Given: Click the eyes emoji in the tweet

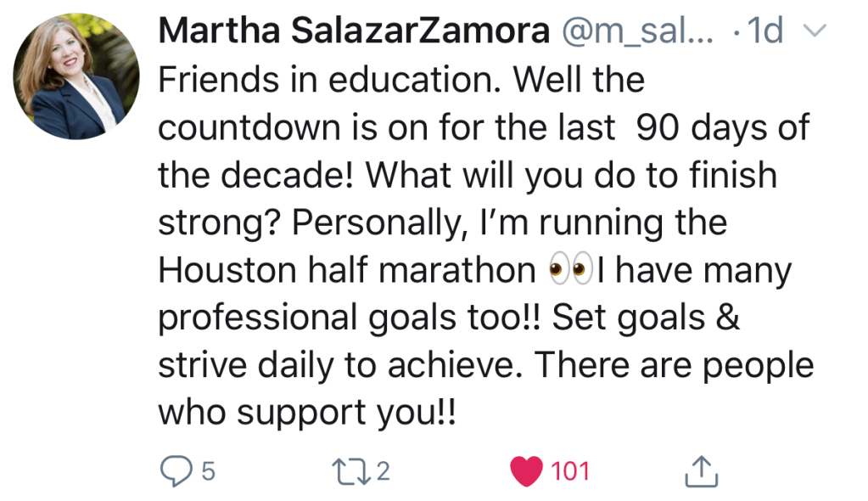Looking at the screenshot, I should [x=568, y=271].
